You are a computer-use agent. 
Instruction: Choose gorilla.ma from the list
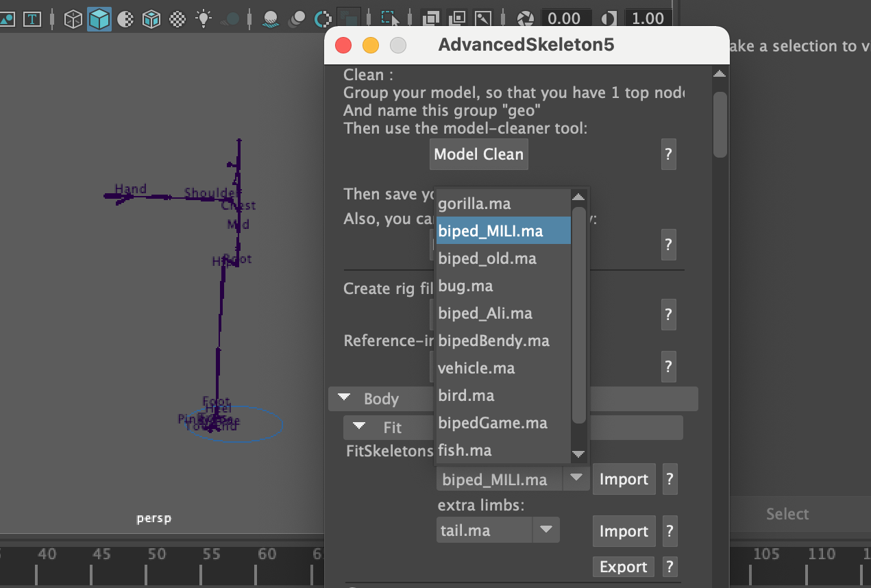tap(503, 204)
